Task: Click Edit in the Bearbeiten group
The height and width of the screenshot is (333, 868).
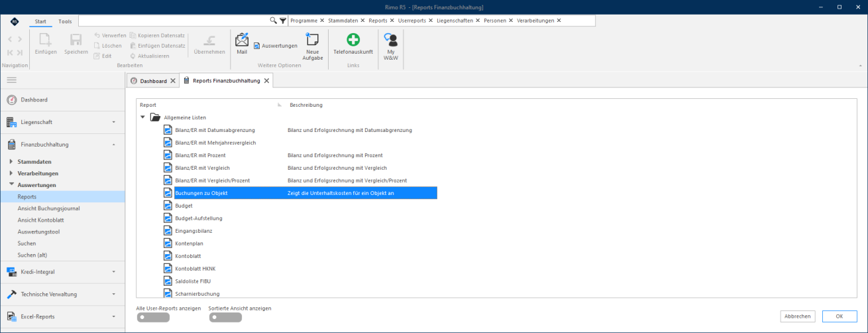Action: click(x=103, y=56)
